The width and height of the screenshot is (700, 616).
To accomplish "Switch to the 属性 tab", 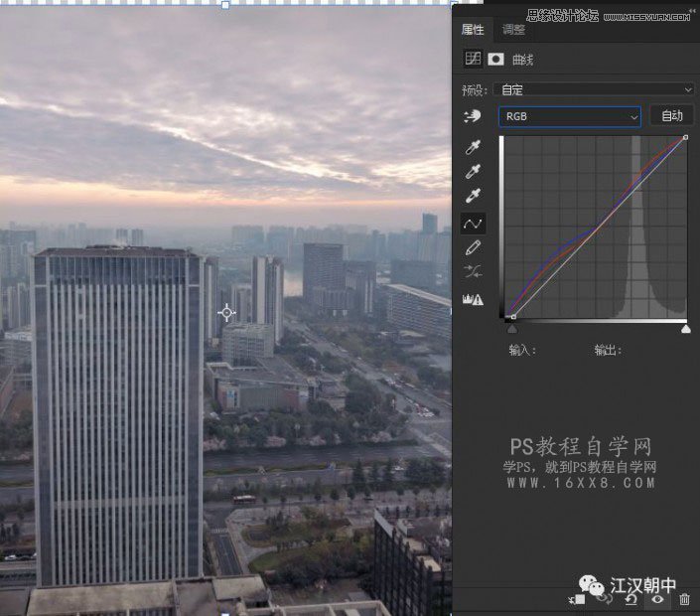I will (474, 30).
